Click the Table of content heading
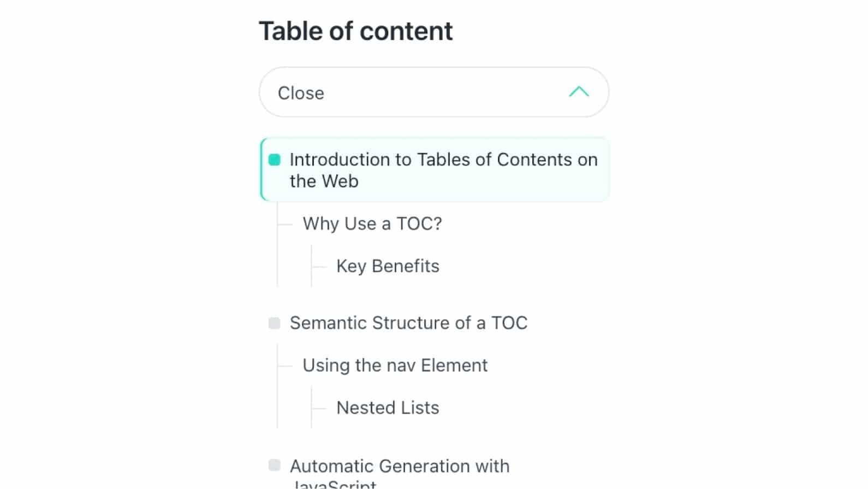The height and width of the screenshot is (489, 868). (355, 31)
